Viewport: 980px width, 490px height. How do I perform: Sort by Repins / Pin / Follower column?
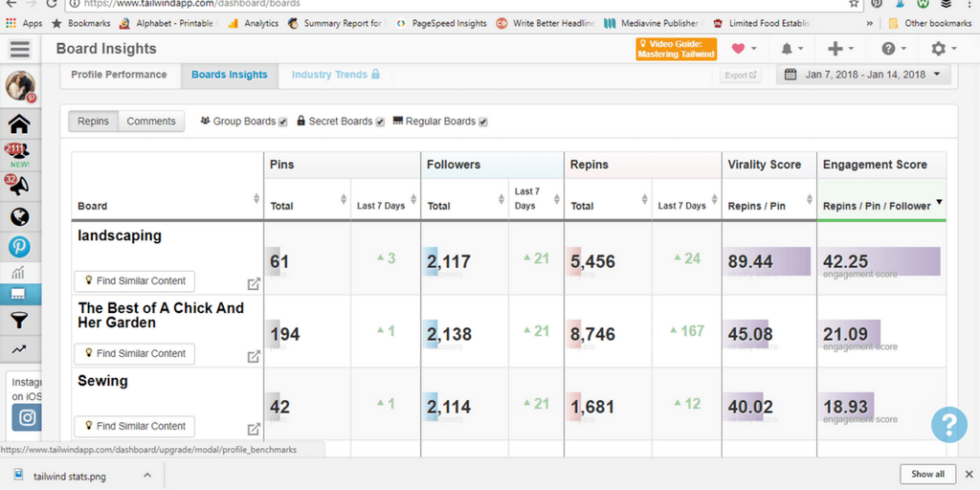[x=881, y=199]
